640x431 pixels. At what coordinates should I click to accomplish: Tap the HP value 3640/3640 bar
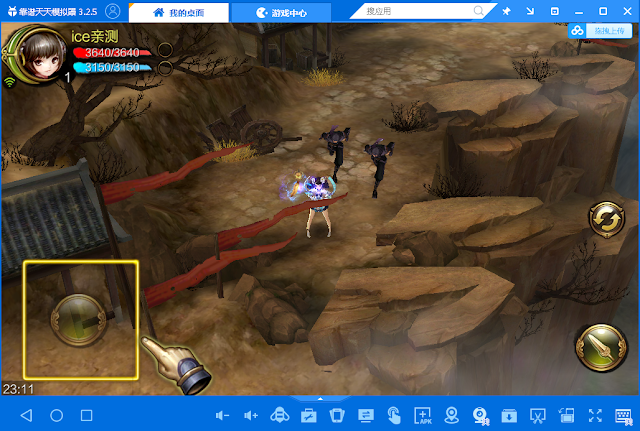click(x=112, y=53)
